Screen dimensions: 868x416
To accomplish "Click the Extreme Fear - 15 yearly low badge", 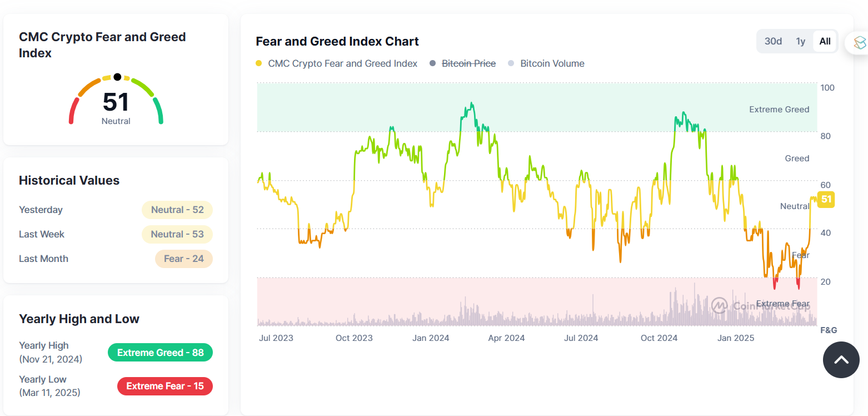I will click(164, 386).
